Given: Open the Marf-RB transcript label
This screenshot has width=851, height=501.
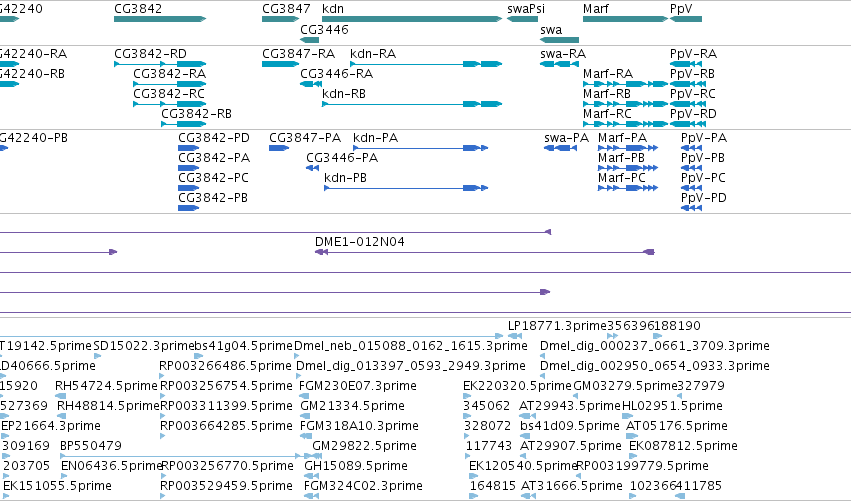Looking at the screenshot, I should (x=607, y=93).
